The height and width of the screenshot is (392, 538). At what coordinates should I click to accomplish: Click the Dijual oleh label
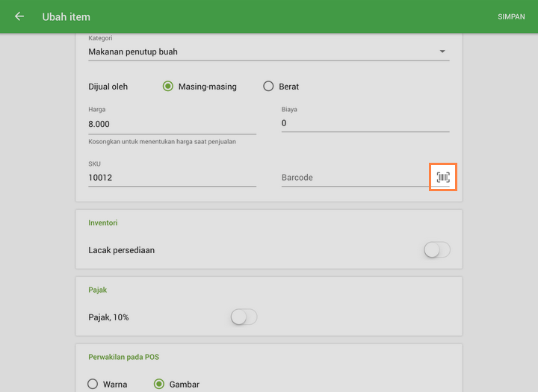pyautogui.click(x=108, y=87)
